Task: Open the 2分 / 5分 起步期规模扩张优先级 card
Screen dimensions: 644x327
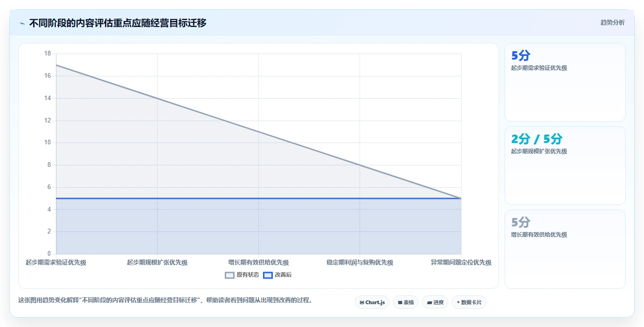Action: point(565,165)
